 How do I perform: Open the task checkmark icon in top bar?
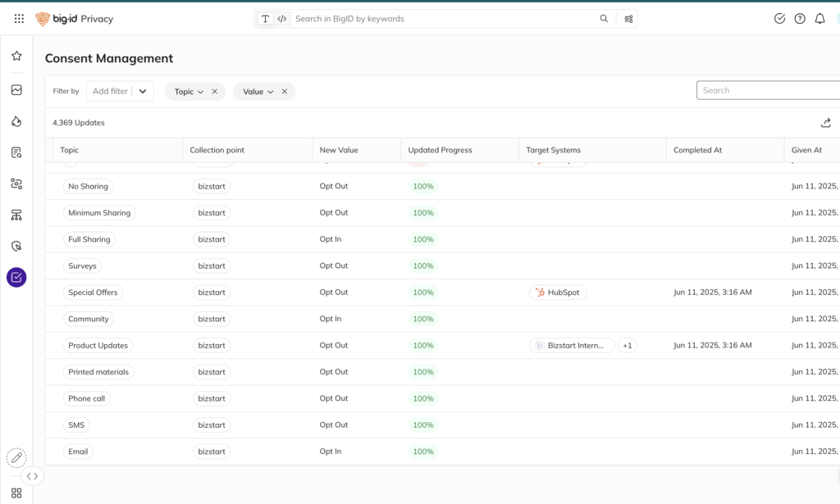[779, 19]
